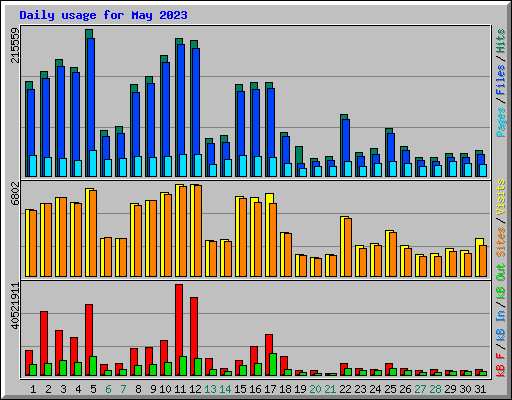Select day 4 on the x-axis
The image size is (512, 400).
tap(78, 389)
